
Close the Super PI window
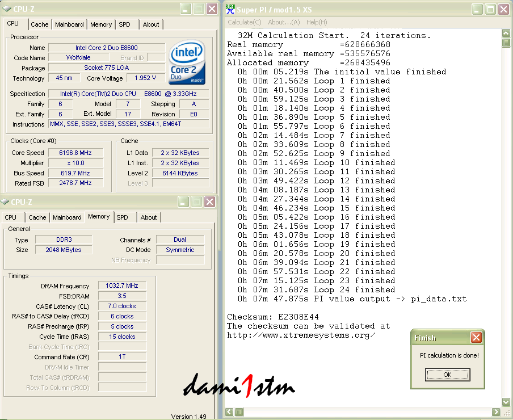503,10
